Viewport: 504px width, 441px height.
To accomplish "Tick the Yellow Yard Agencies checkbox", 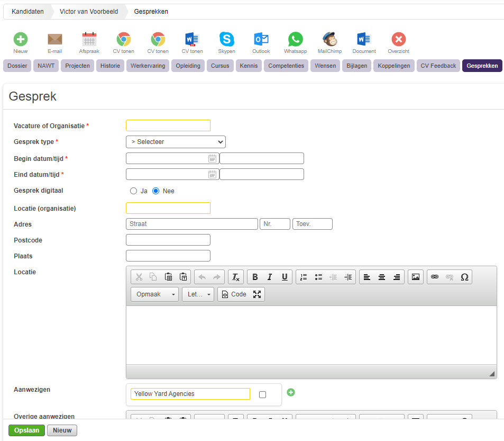I will [x=263, y=395].
